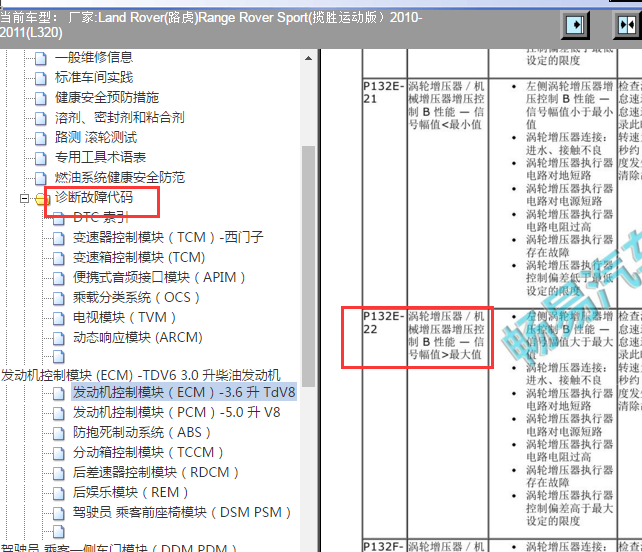
Task: Open 一般维修信息 tree item
Action: (x=94, y=57)
